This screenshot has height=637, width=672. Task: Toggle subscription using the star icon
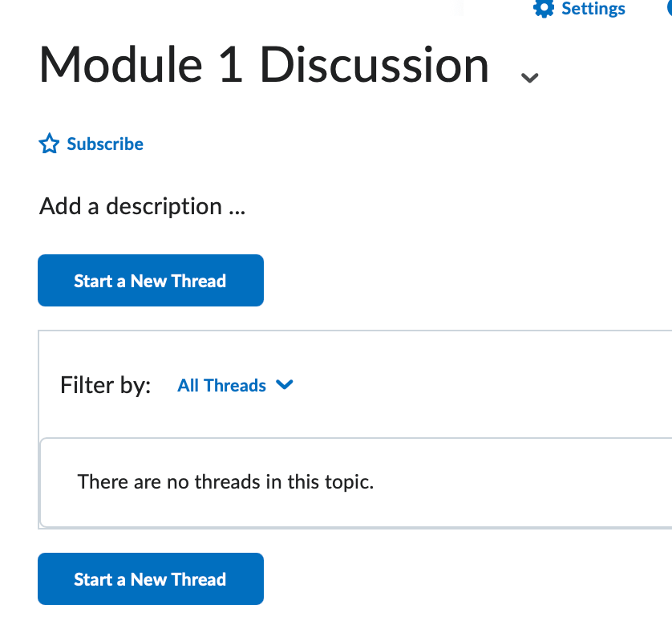click(49, 144)
